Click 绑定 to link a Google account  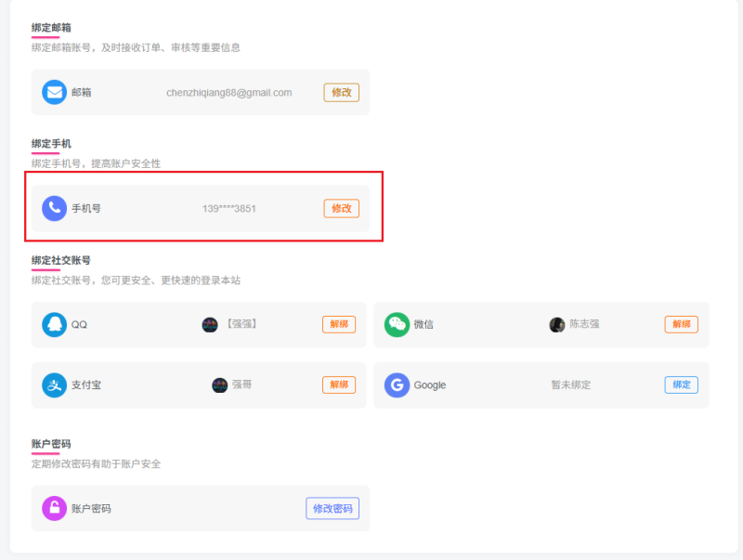pos(681,384)
